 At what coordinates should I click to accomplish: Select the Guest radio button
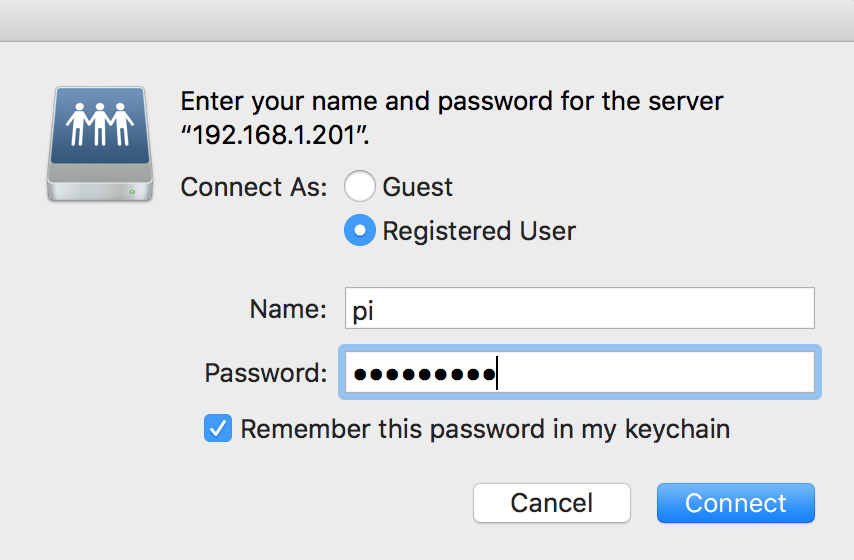click(360, 187)
